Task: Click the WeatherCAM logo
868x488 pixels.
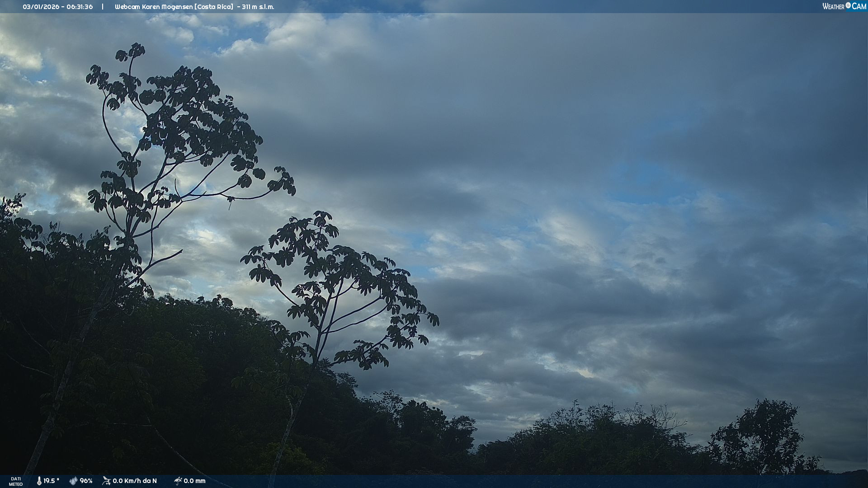Action: [844, 6]
